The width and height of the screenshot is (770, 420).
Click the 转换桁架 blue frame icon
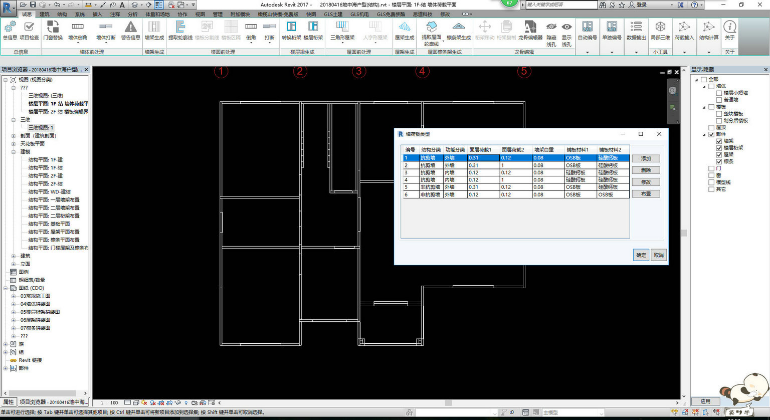(x=292, y=27)
